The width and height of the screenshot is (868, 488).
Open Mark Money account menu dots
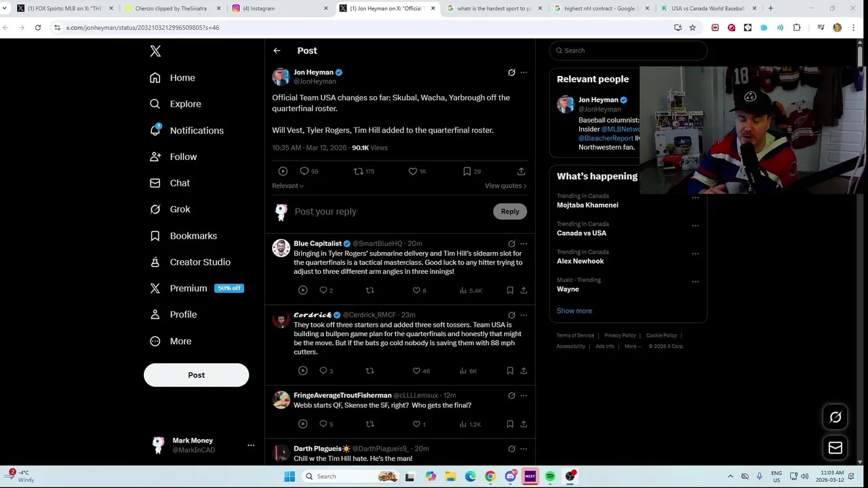click(x=251, y=445)
